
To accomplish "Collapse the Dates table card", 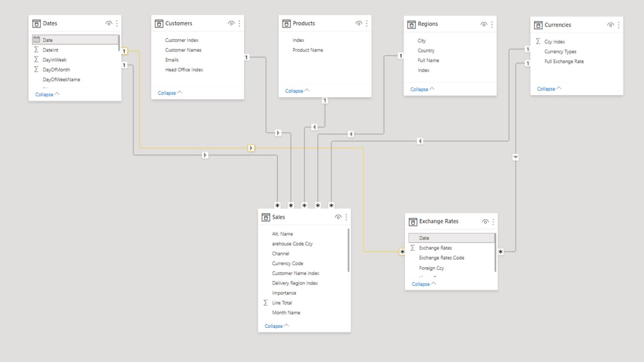I will (x=47, y=95).
